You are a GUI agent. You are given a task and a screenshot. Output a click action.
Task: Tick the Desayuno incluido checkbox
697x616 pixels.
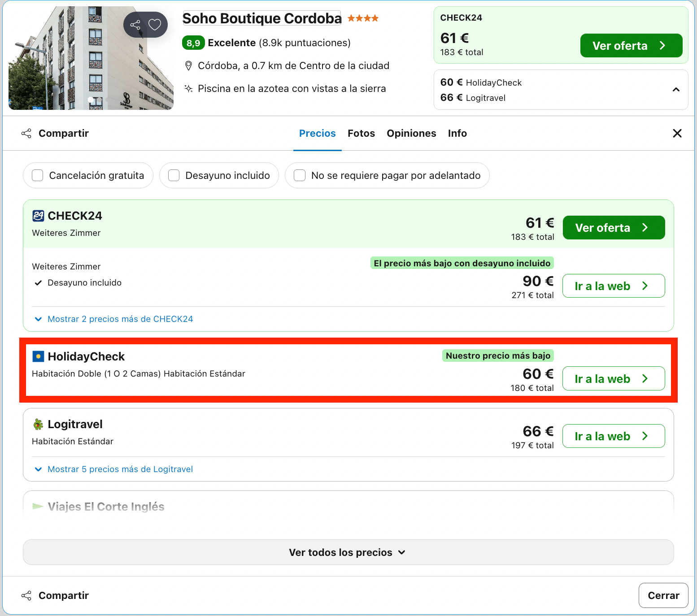[x=174, y=175]
